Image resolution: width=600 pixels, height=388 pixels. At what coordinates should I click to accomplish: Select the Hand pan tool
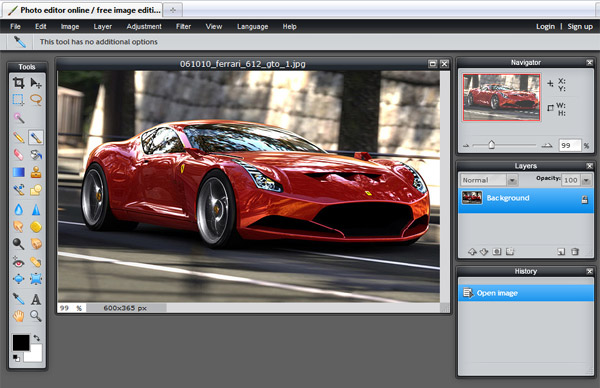coord(18,316)
